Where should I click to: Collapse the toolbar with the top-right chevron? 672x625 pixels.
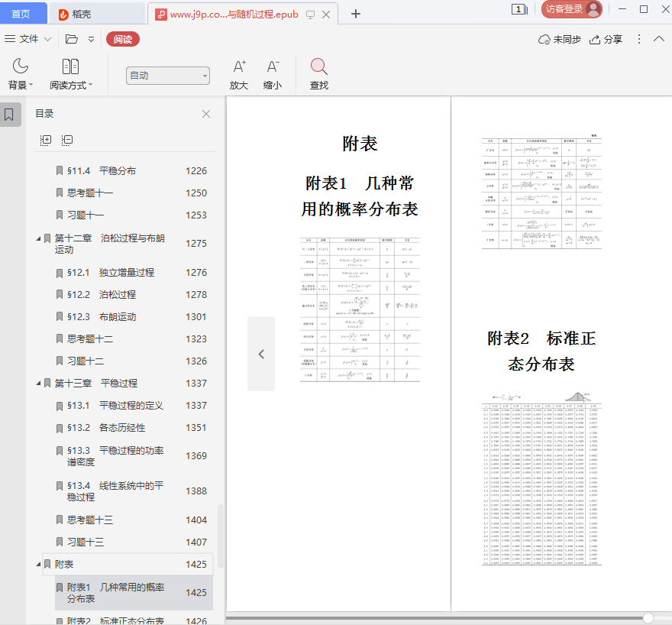[x=658, y=39]
